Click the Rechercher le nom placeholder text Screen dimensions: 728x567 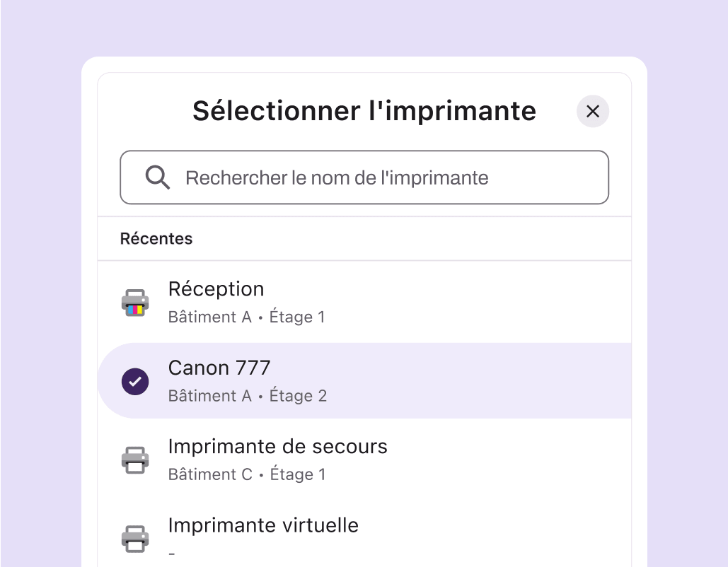click(337, 177)
